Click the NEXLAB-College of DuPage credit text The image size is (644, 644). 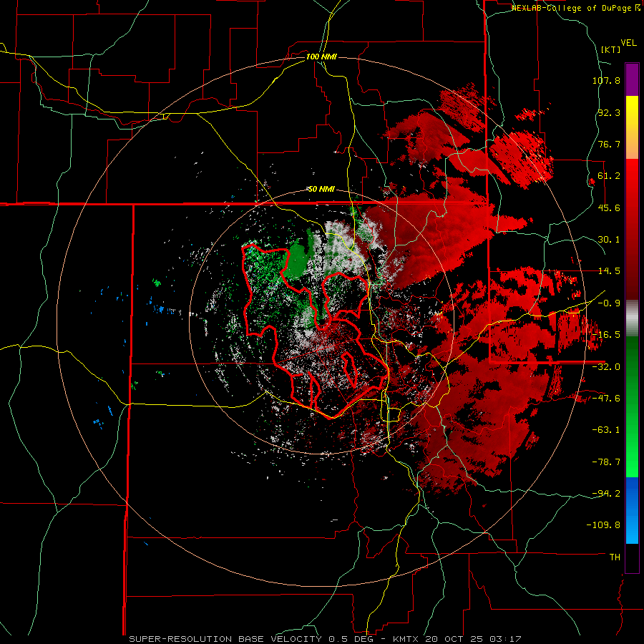(575, 8)
